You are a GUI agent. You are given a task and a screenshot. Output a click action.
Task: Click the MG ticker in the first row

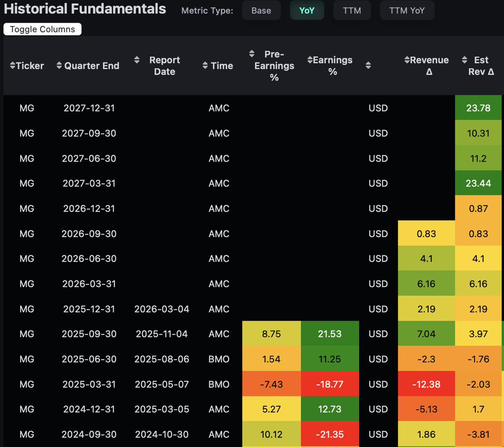27,108
